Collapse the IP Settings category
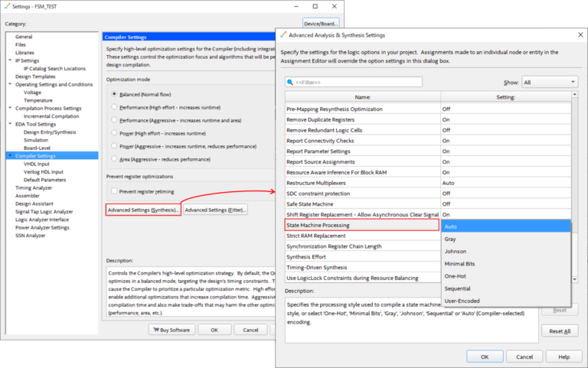This screenshot has width=588, height=368. click(10, 60)
